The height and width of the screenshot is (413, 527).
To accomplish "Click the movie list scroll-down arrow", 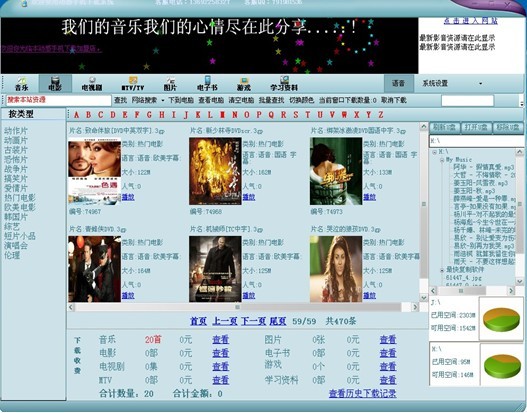I will pyautogui.click(x=423, y=297).
